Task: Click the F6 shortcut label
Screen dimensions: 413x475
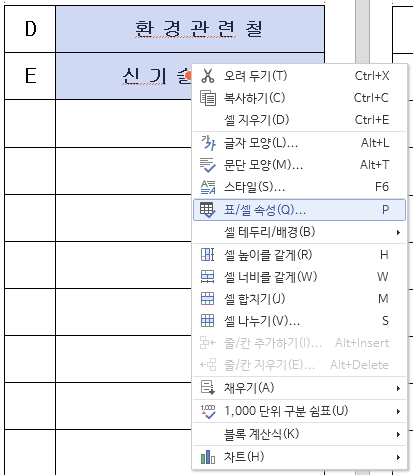Action: click(x=382, y=187)
